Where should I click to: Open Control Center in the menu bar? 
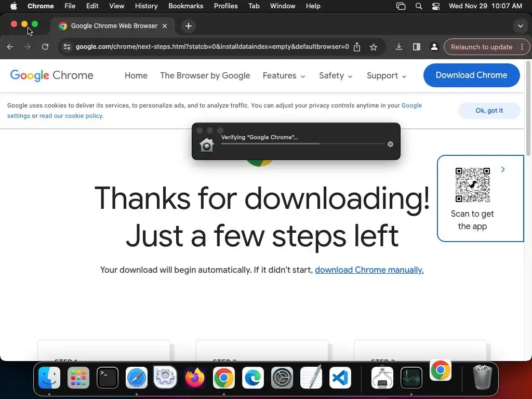pyautogui.click(x=436, y=6)
